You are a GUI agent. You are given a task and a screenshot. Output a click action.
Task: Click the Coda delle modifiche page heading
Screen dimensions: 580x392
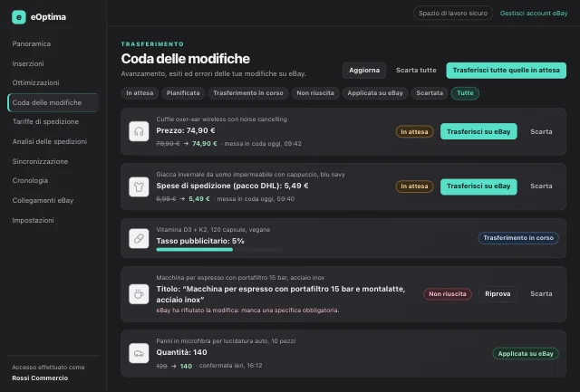[x=185, y=59]
